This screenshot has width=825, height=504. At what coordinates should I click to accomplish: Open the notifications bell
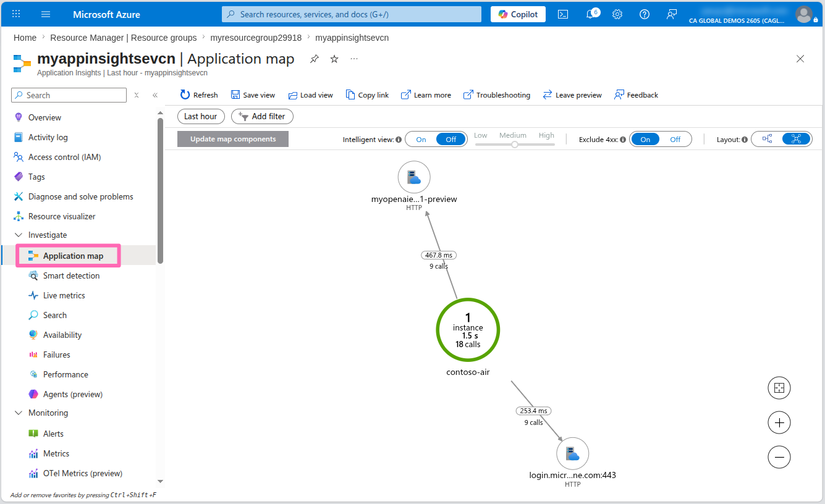pos(591,14)
